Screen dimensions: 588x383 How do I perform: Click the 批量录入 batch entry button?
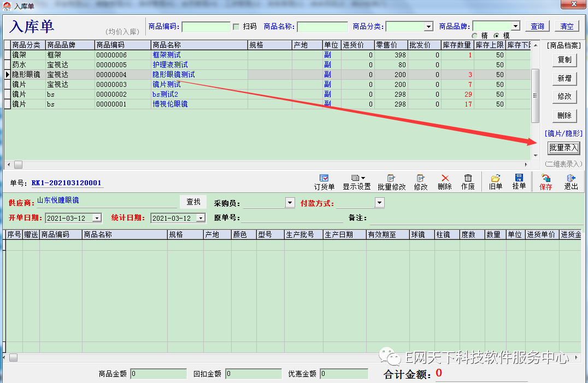click(564, 148)
